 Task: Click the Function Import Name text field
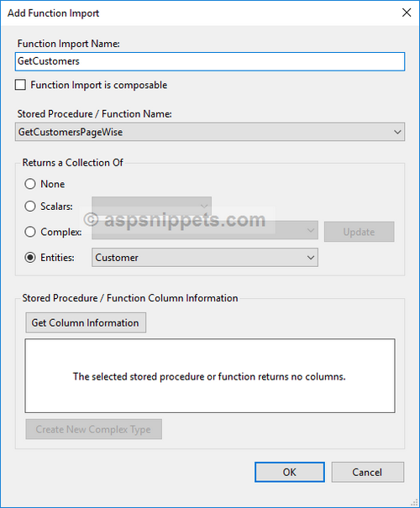[x=210, y=61]
